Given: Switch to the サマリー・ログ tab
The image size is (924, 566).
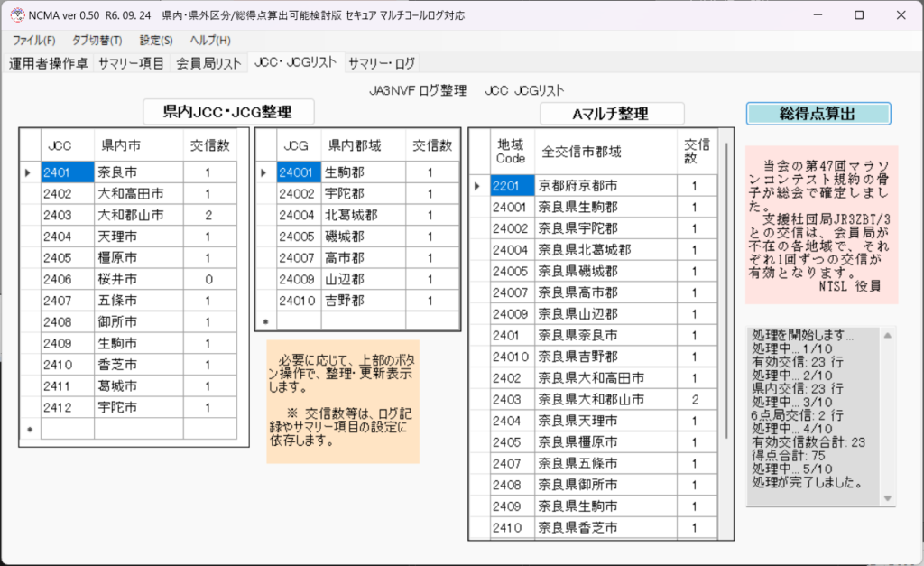Looking at the screenshot, I should click(x=382, y=63).
